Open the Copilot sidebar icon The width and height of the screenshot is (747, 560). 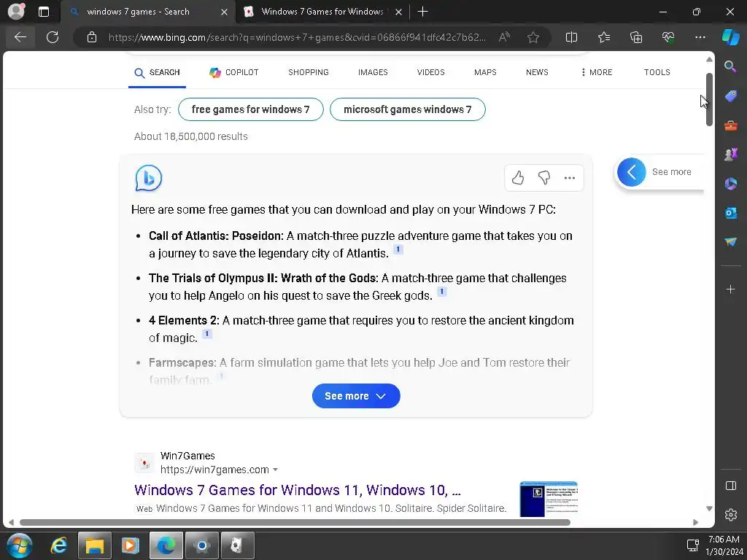click(730, 37)
